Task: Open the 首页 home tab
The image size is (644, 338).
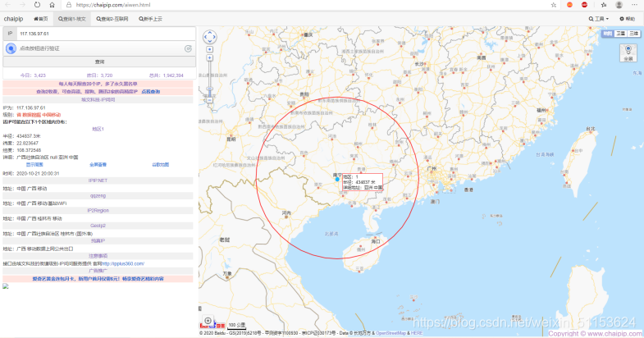Action: coord(41,19)
